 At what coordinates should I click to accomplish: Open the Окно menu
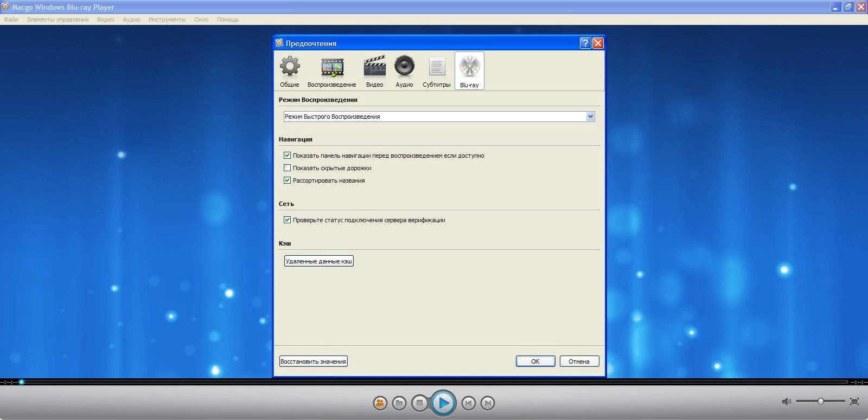201,20
